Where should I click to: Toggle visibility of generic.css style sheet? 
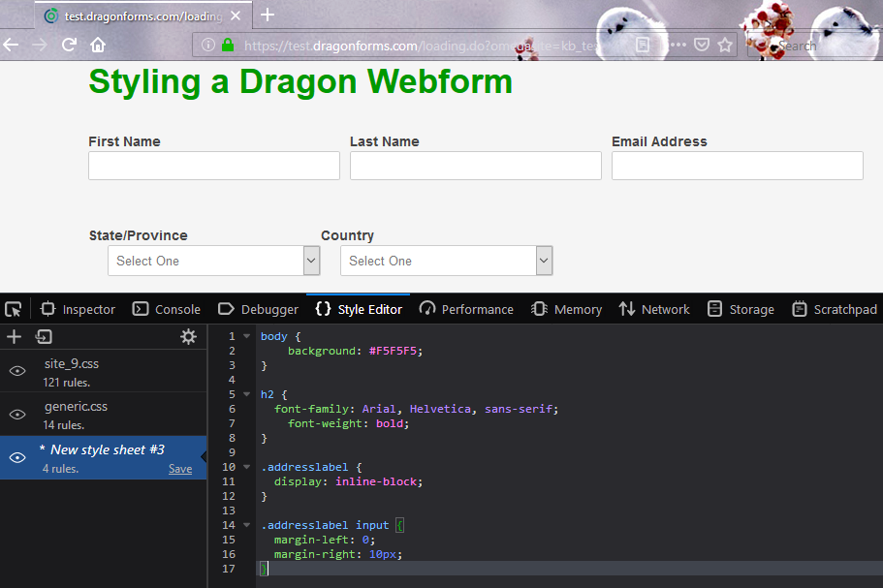(17, 415)
